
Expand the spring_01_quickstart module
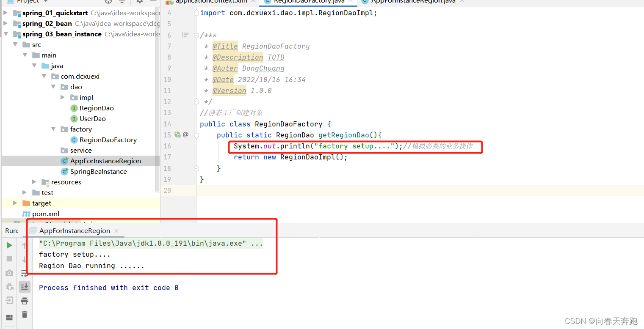pos(5,13)
